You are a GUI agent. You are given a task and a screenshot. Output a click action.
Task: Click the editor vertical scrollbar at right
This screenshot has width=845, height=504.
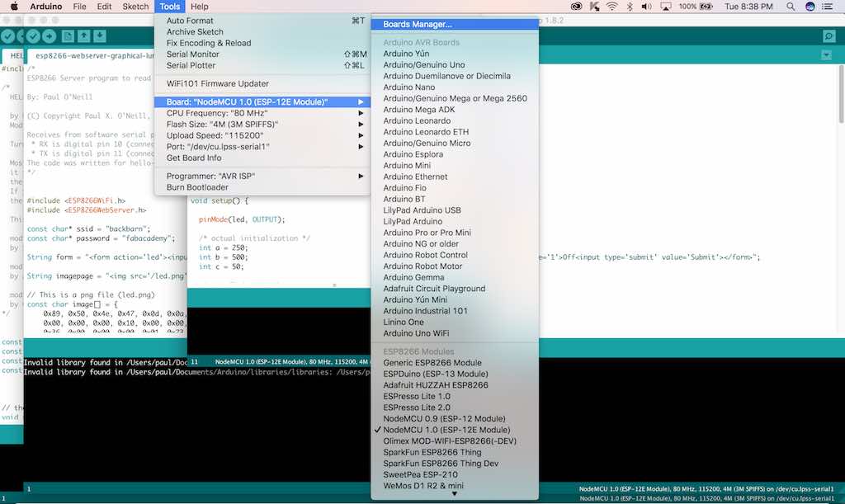[x=841, y=94]
